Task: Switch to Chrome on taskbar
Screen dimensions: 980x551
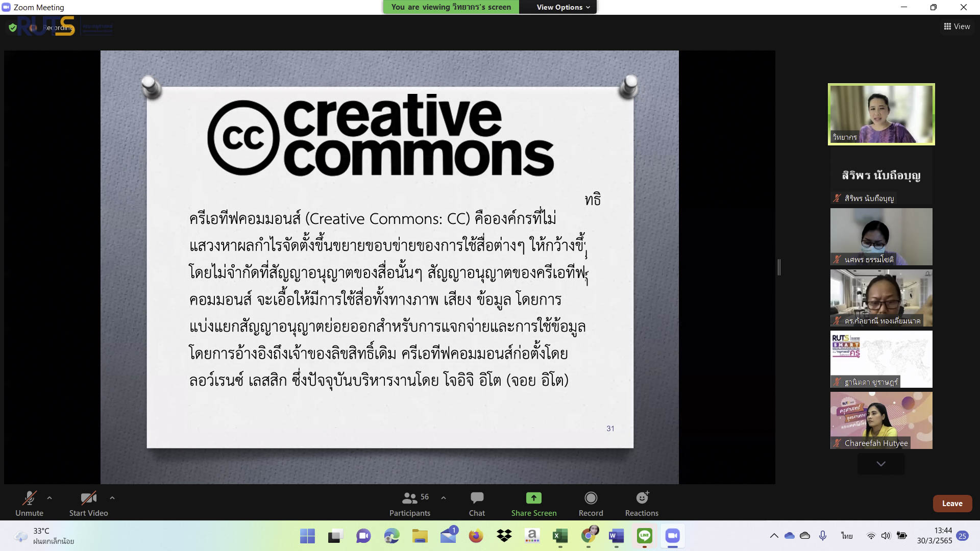Action: click(x=589, y=536)
